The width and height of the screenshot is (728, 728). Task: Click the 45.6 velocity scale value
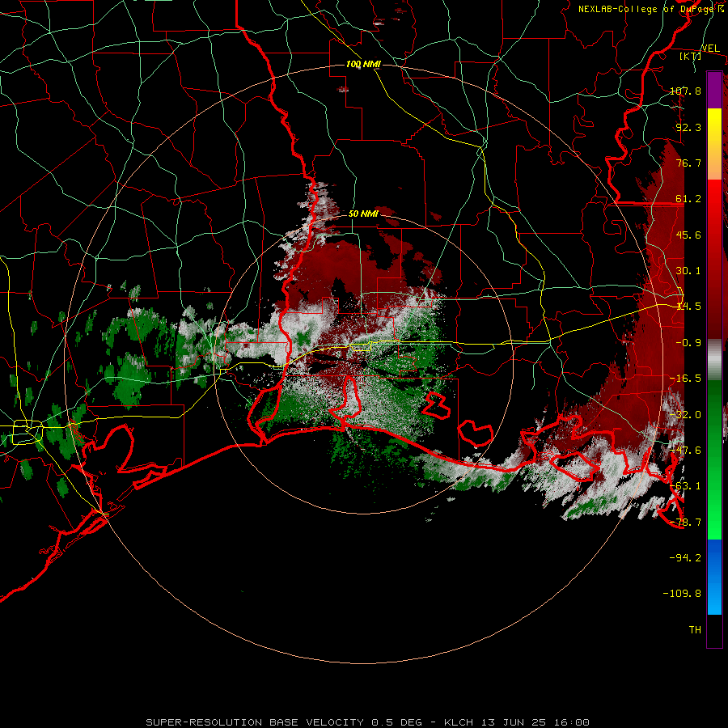coord(688,235)
